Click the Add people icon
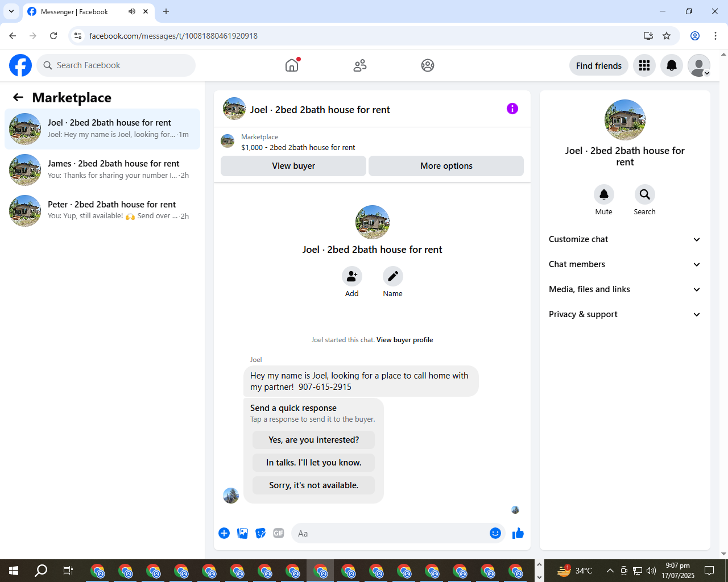 coord(352,276)
